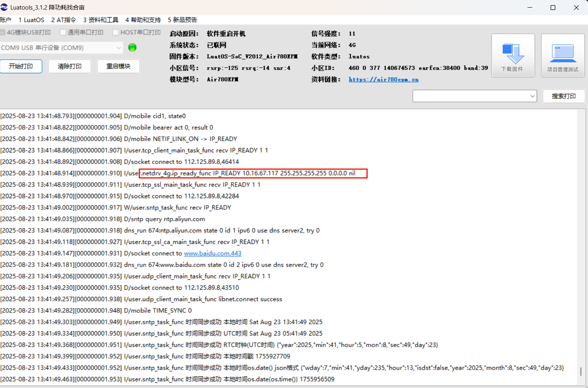Image resolution: width=588 pixels, height=388 pixels.
Task: Click the log line mobile bearer act 0
Action: [107, 127]
